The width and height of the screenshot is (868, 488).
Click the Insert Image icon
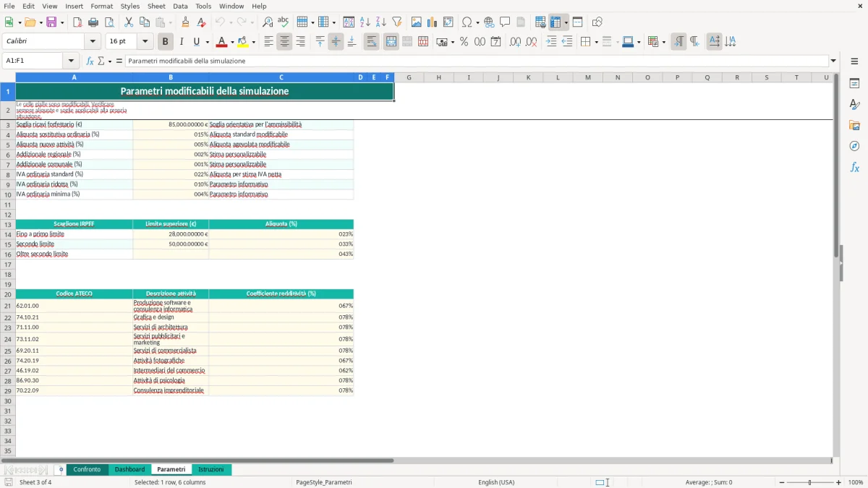tap(417, 22)
